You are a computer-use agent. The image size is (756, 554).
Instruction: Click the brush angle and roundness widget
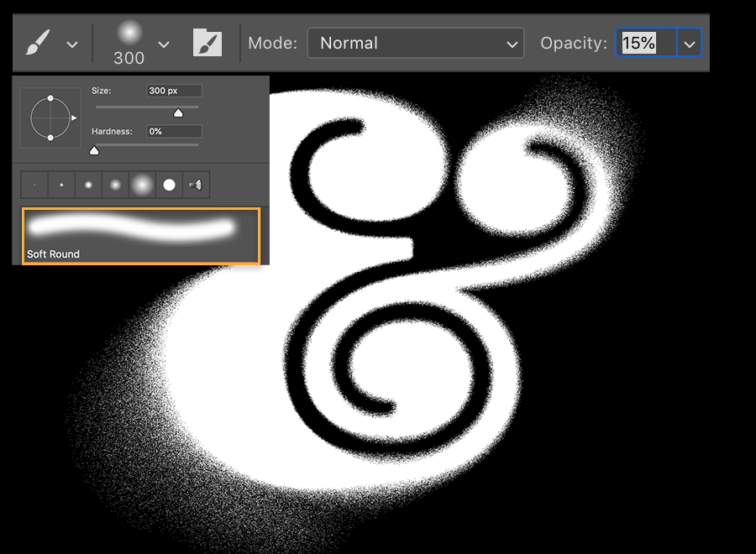coord(50,118)
